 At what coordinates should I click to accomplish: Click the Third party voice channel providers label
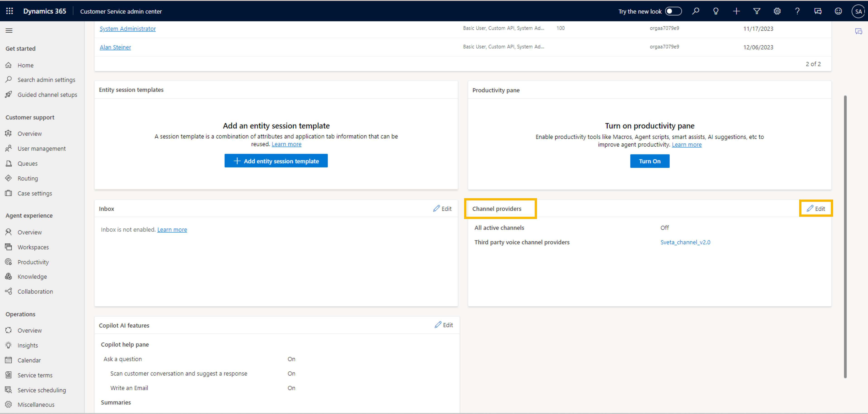[x=522, y=242]
